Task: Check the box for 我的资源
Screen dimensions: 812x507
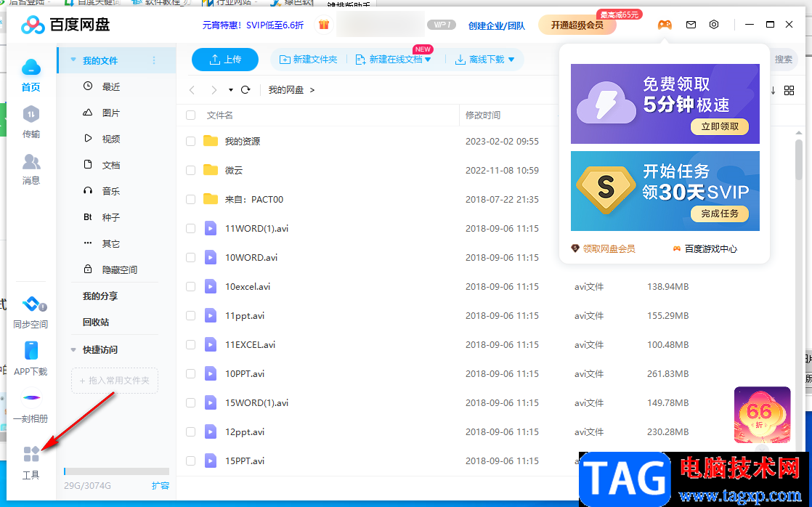Action: coord(190,141)
